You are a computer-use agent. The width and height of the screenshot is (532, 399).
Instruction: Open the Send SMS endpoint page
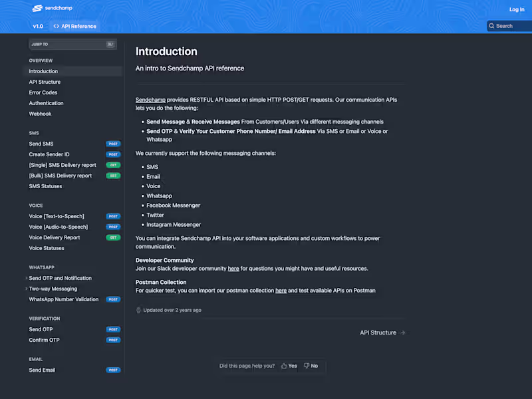[x=41, y=144]
